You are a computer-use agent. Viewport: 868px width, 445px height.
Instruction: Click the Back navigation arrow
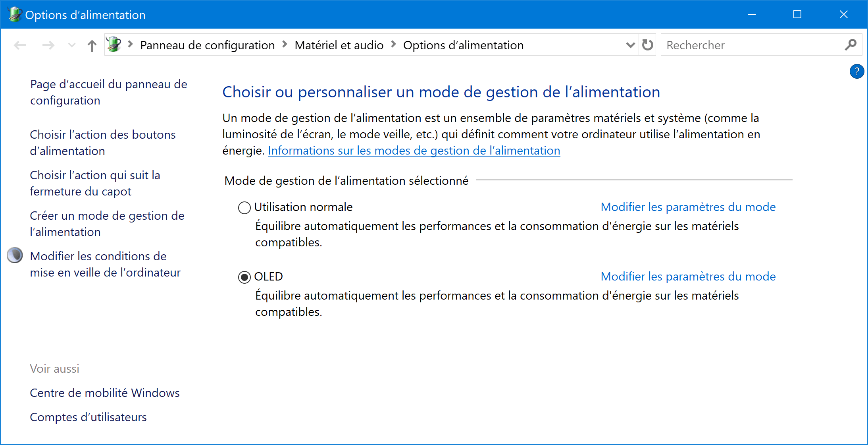click(20, 45)
